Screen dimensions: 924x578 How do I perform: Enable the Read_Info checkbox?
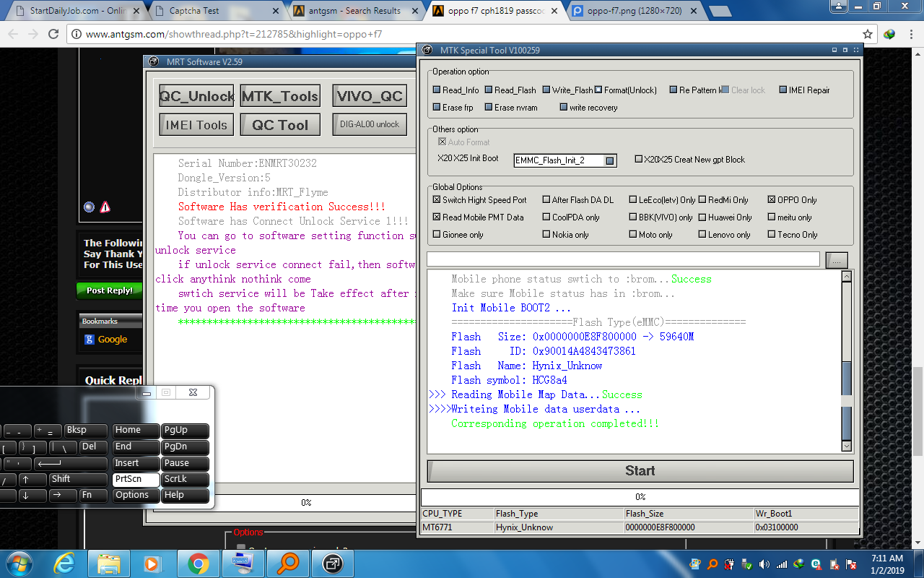click(x=437, y=90)
